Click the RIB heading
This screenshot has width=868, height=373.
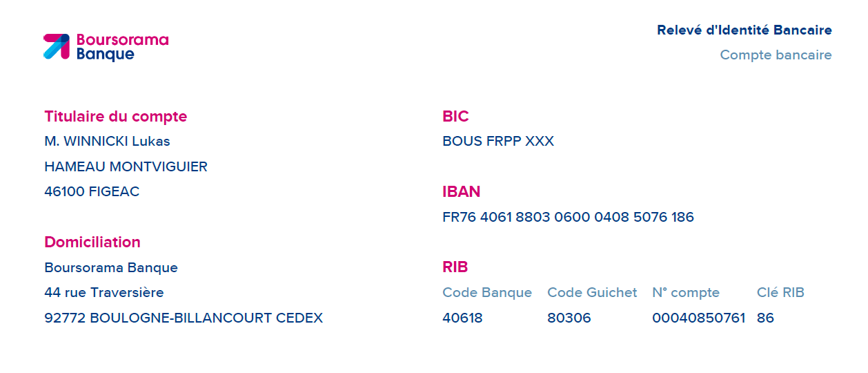pos(455,267)
